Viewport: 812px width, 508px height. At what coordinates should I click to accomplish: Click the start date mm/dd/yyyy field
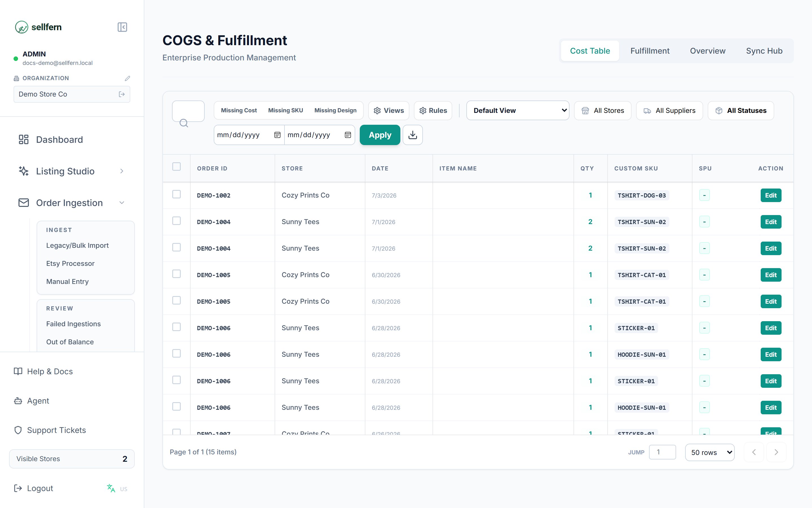[x=249, y=135]
